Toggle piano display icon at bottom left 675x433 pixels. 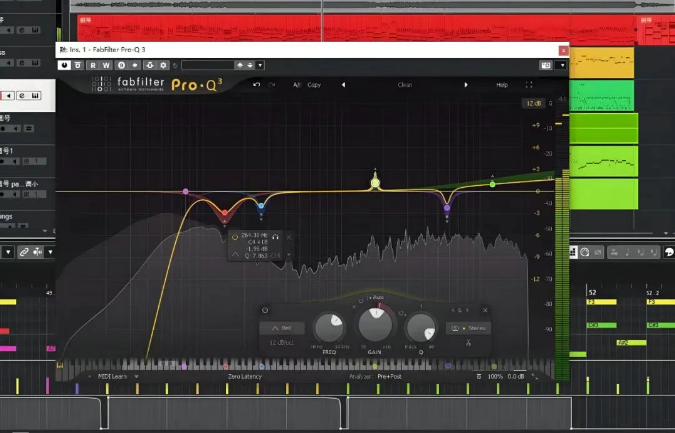60,365
